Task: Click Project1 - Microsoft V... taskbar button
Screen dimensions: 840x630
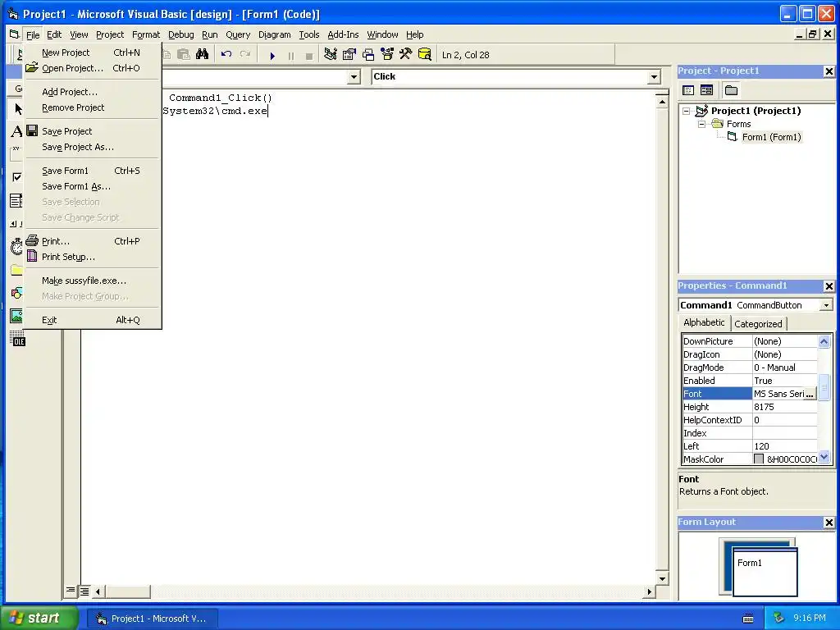Action: pos(152,619)
